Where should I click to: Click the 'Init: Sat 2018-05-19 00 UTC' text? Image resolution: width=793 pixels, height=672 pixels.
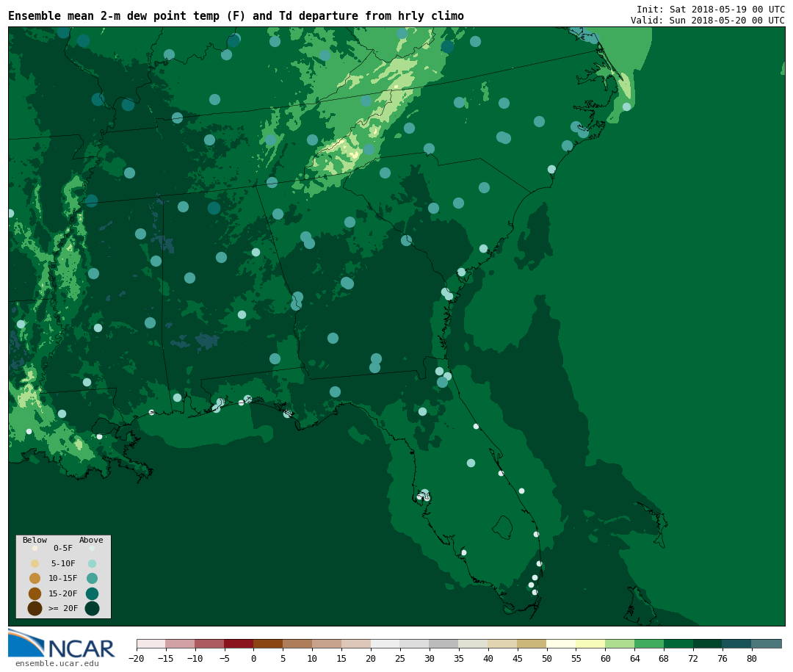[x=711, y=10]
